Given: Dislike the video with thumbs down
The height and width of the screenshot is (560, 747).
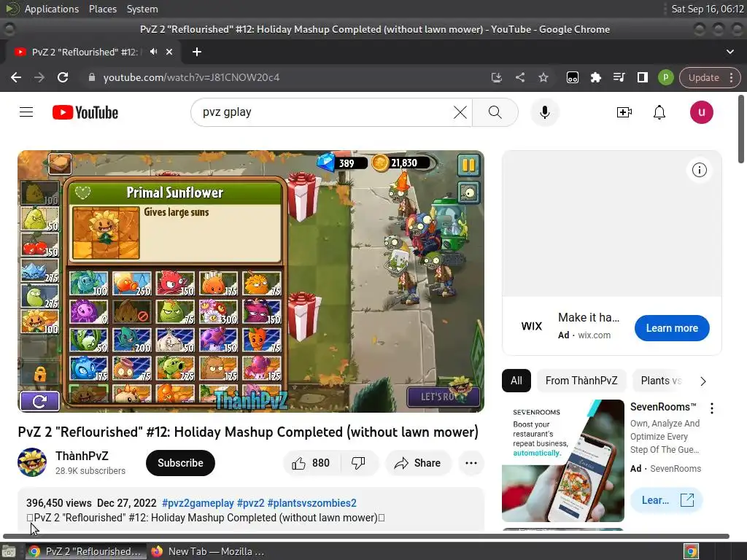Looking at the screenshot, I should (x=358, y=463).
